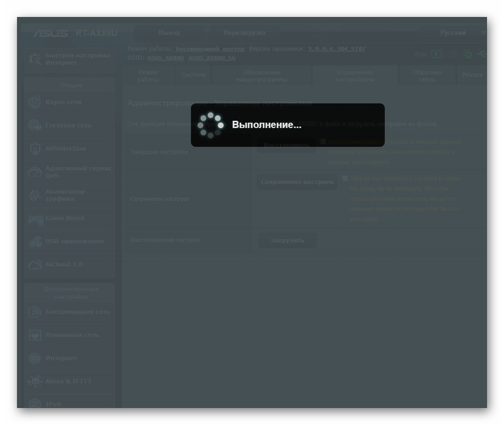Open Локальная сеть menu item
This screenshot has width=504, height=425.
[69, 335]
